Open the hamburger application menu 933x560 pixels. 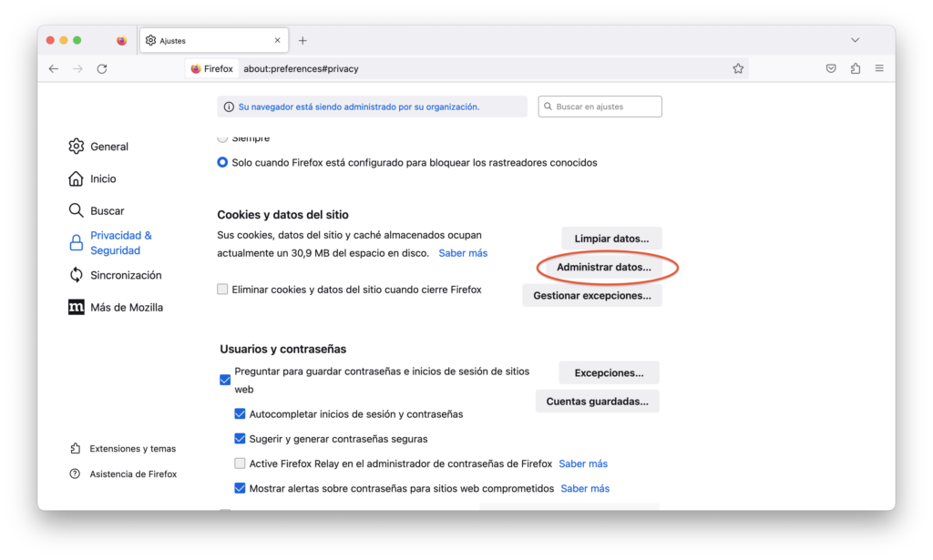pyautogui.click(x=879, y=68)
